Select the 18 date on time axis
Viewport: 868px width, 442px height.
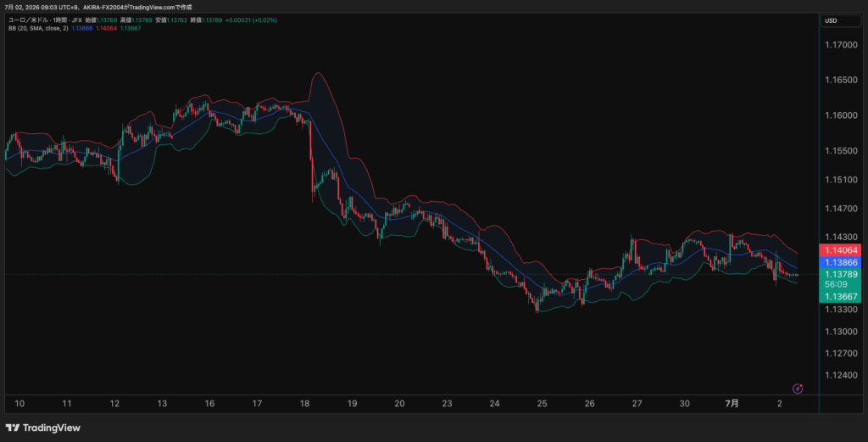[x=304, y=404]
